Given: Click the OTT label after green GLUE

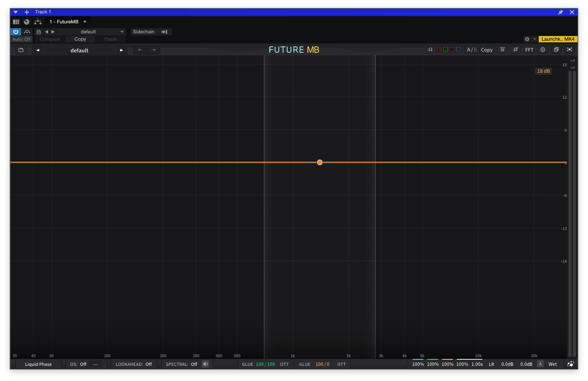Looking at the screenshot, I should coord(284,364).
